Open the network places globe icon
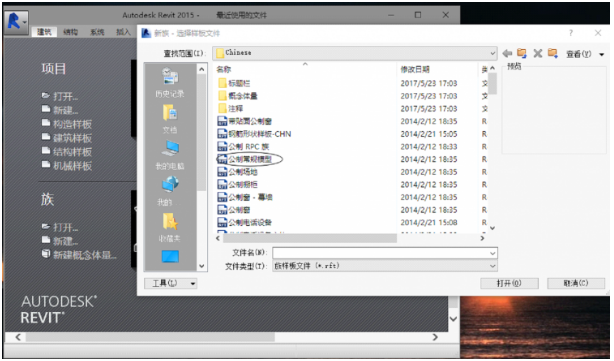Viewport: 614px width, 361px height. point(170,185)
